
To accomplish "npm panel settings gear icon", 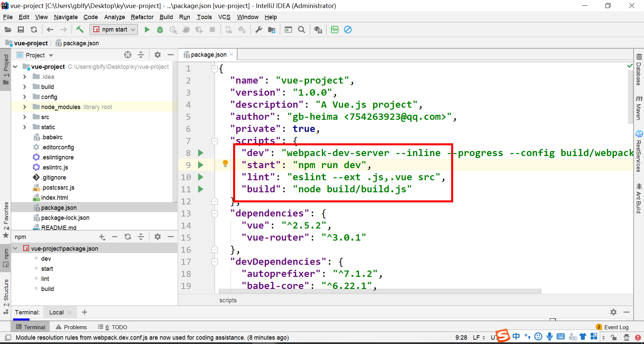I will coord(158,237).
